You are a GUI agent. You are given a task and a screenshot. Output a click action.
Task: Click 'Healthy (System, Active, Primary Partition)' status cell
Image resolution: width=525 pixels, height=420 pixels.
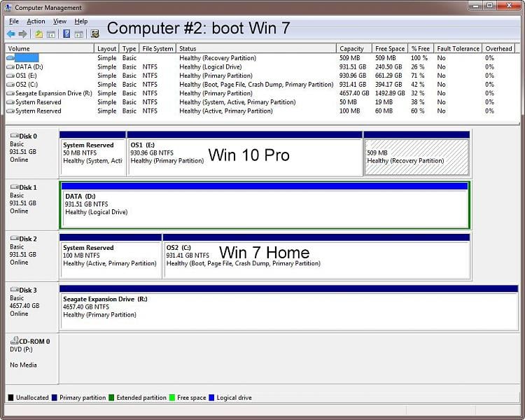[237, 102]
